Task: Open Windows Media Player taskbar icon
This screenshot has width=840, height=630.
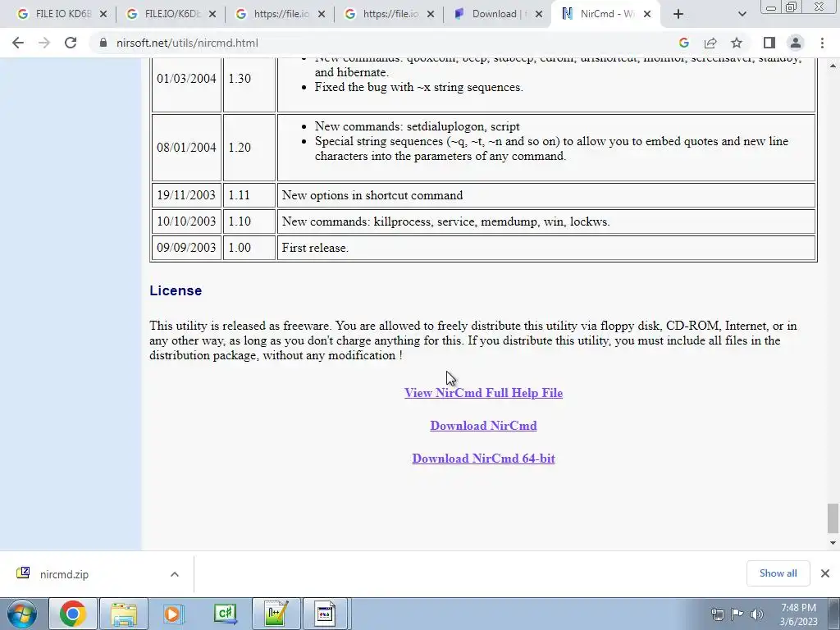Action: pyautogui.click(x=174, y=614)
